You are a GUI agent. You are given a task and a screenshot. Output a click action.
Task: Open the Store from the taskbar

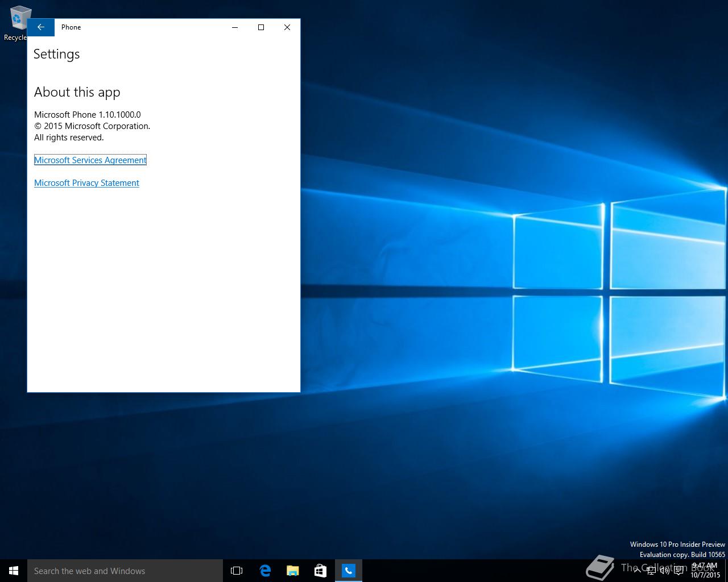321,571
